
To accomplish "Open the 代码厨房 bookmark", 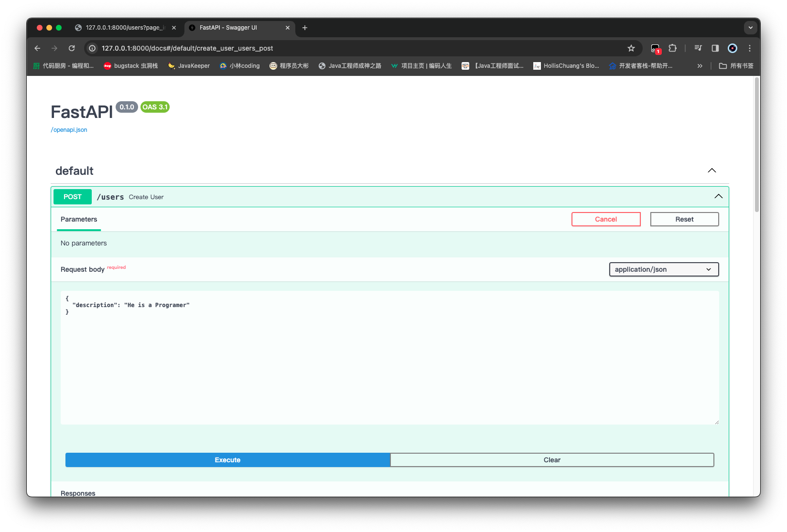I will [x=64, y=66].
